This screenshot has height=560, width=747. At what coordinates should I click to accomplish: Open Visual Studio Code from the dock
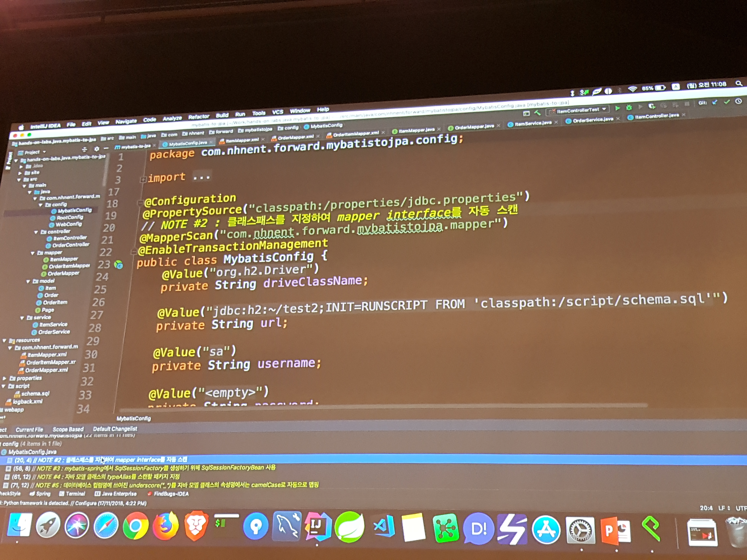pyautogui.click(x=385, y=526)
